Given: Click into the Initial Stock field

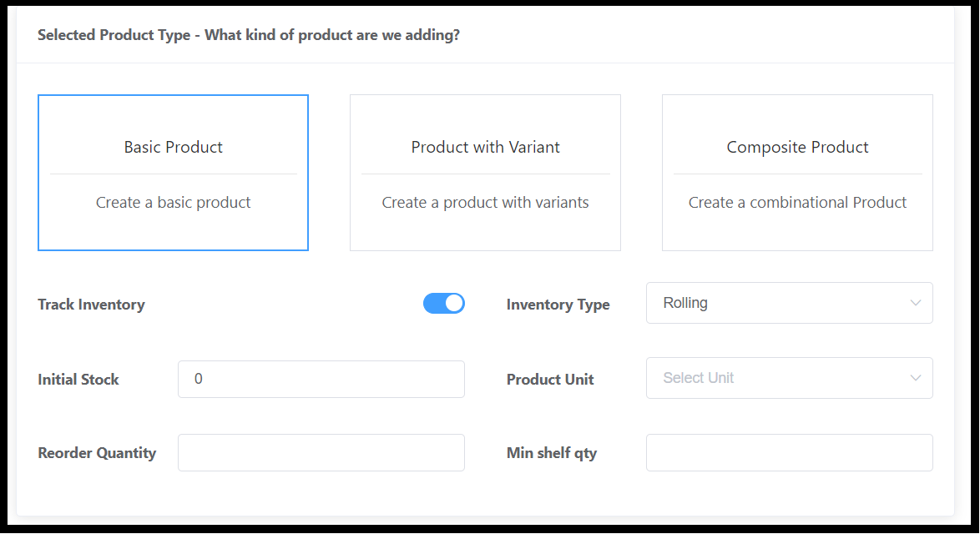Looking at the screenshot, I should click(321, 379).
